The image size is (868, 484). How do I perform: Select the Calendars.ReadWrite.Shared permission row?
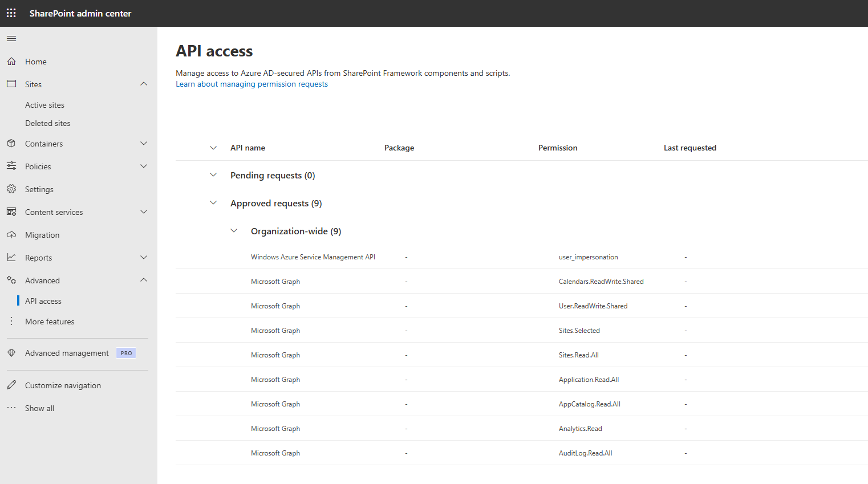pos(522,282)
